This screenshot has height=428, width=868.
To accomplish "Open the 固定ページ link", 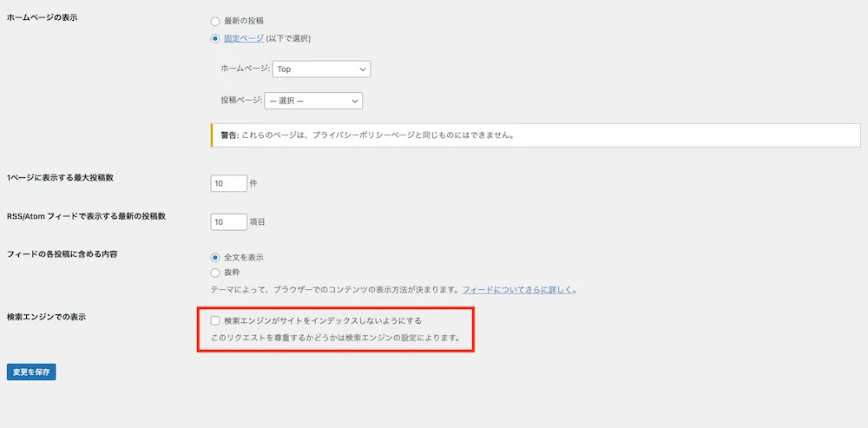I will (244, 39).
